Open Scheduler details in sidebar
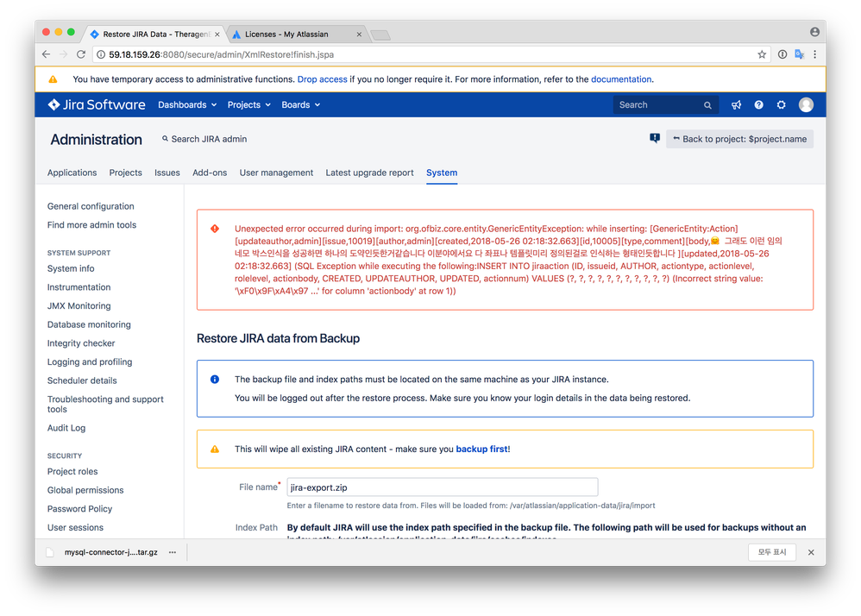Screen dimensions: 861x616 pos(82,380)
